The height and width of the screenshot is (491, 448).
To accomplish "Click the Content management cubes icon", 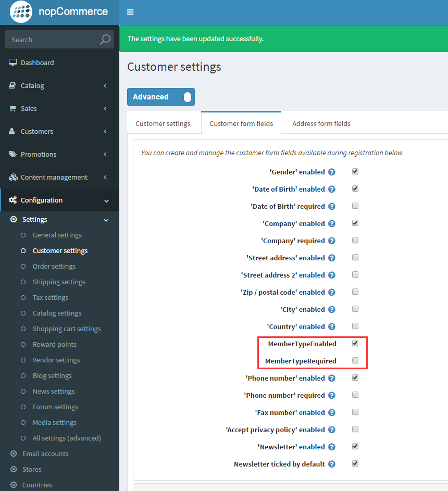I will pos(13,177).
